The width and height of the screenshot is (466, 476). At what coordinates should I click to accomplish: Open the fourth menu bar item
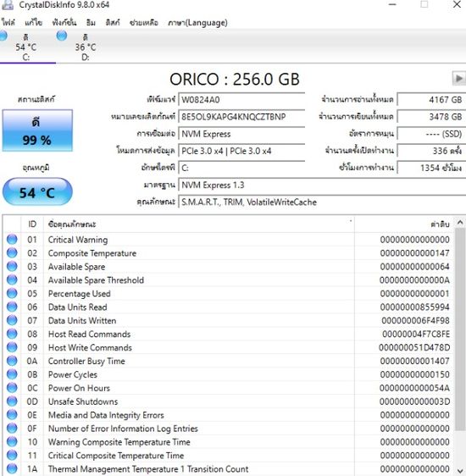tap(91, 23)
